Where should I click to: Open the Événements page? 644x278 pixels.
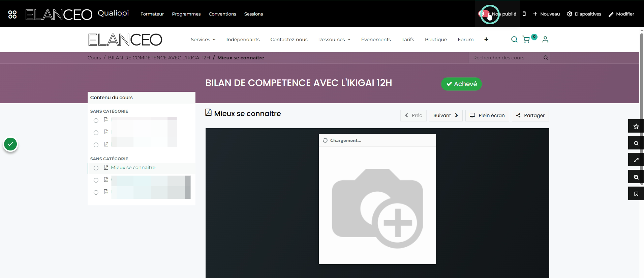pos(376,39)
